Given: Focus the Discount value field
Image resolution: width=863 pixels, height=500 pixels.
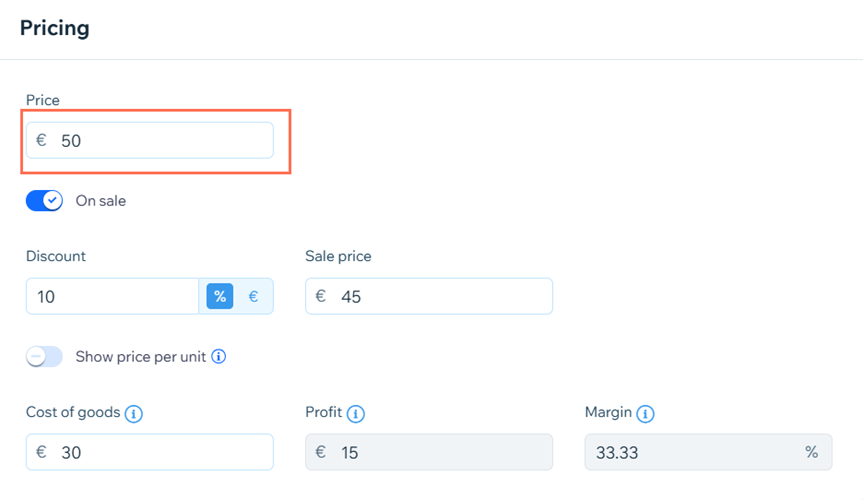Looking at the screenshot, I should (112, 296).
